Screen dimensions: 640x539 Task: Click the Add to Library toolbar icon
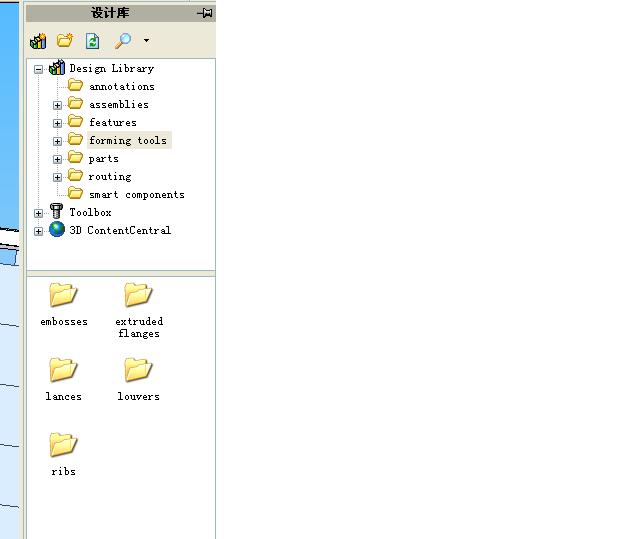click(38, 41)
